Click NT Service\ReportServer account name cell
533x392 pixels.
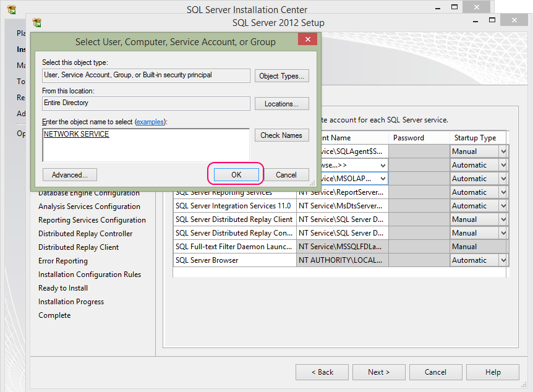pos(343,192)
